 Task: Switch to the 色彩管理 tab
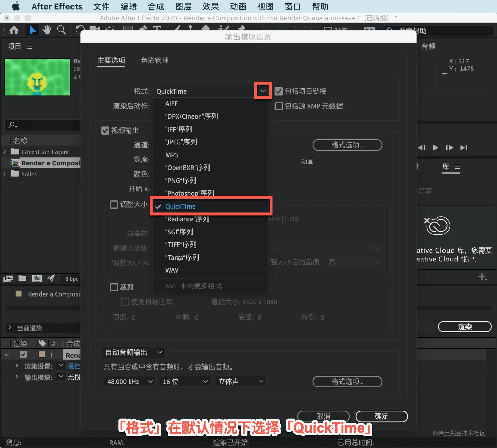coord(155,61)
